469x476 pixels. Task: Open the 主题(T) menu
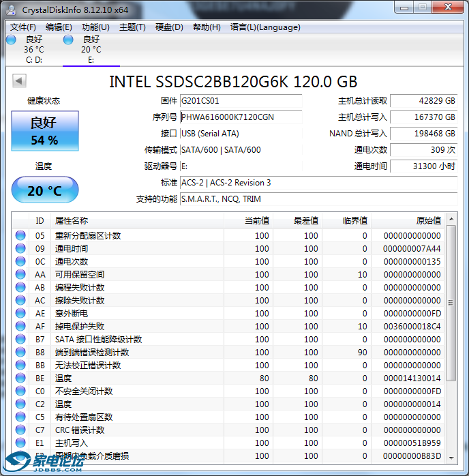click(x=132, y=27)
